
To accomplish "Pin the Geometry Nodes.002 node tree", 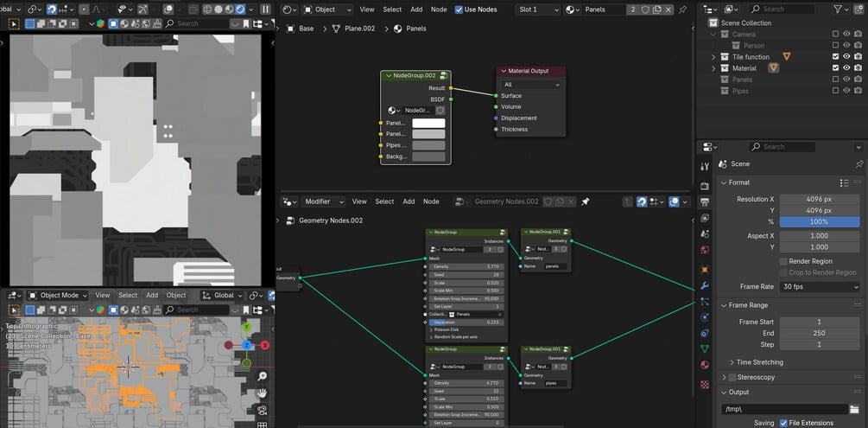I will [x=585, y=201].
